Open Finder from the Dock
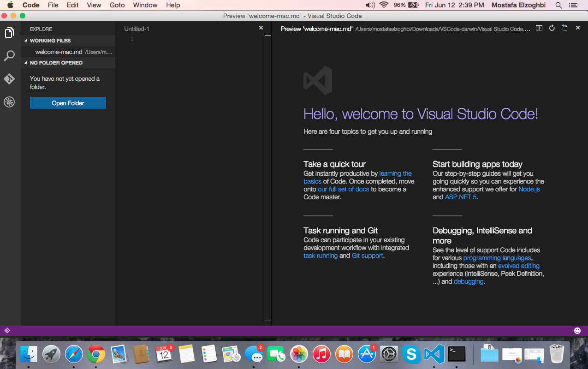 (x=29, y=354)
